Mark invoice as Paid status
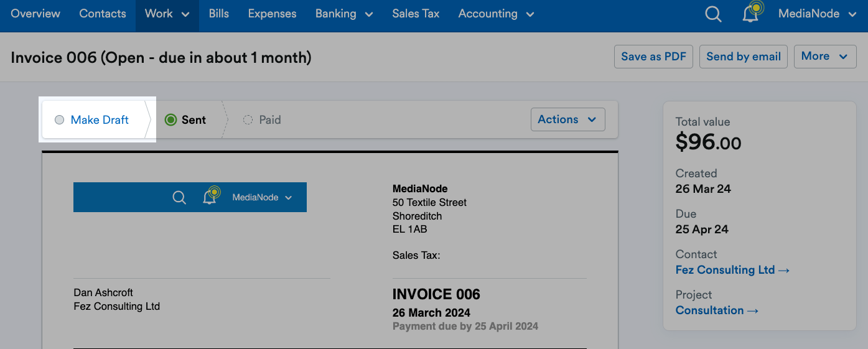This screenshot has width=868, height=349. coord(262,120)
